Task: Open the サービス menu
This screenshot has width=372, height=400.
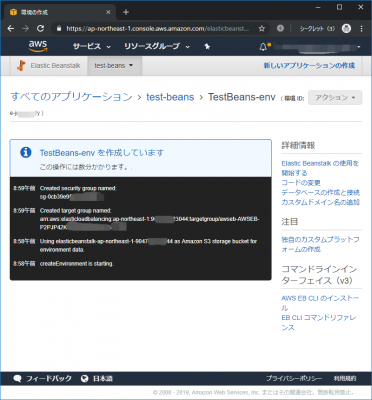Action: [x=92, y=47]
